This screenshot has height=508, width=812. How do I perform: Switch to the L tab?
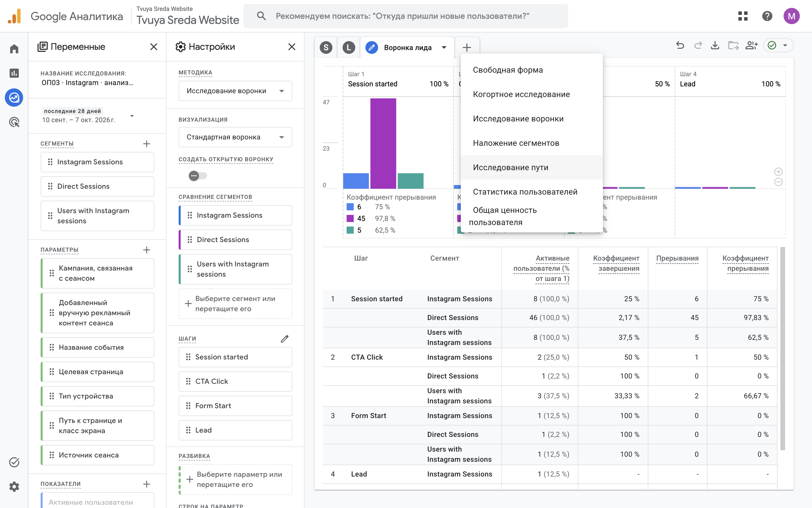pos(349,47)
